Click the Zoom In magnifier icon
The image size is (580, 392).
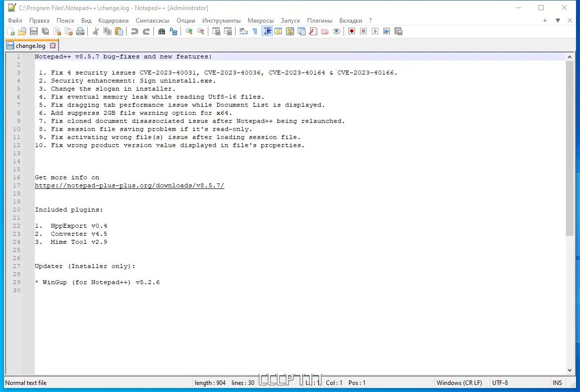(189, 31)
